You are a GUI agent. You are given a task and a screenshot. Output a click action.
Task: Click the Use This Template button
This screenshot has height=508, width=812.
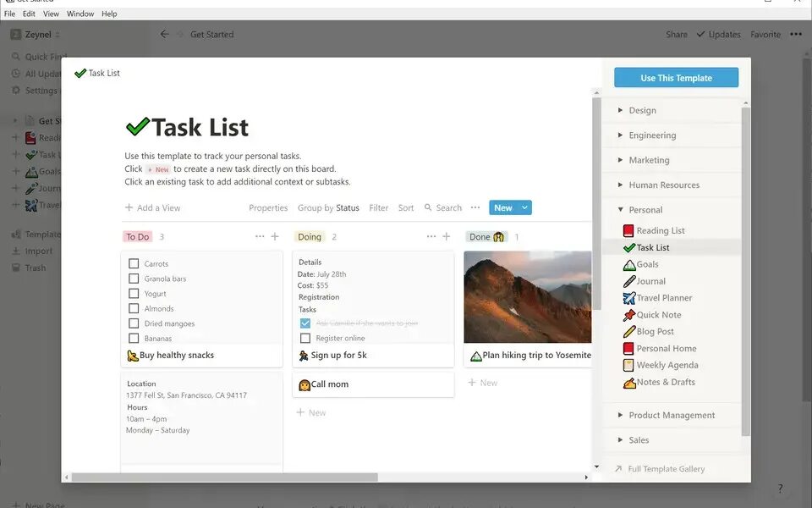677,78
